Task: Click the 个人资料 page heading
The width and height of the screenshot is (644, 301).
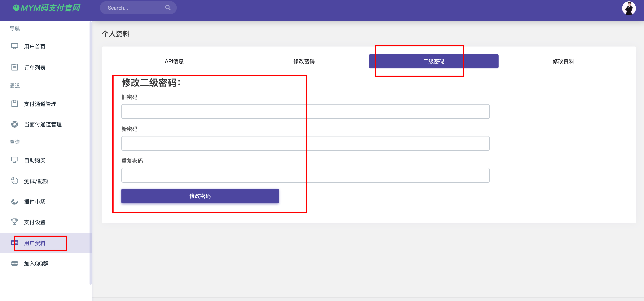Action: [115, 34]
